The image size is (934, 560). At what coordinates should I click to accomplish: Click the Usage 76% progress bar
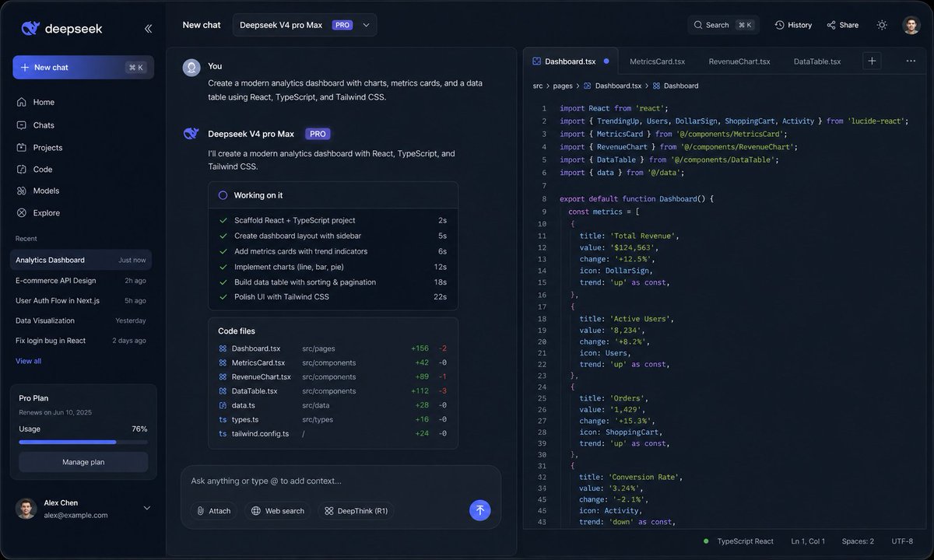click(x=83, y=442)
